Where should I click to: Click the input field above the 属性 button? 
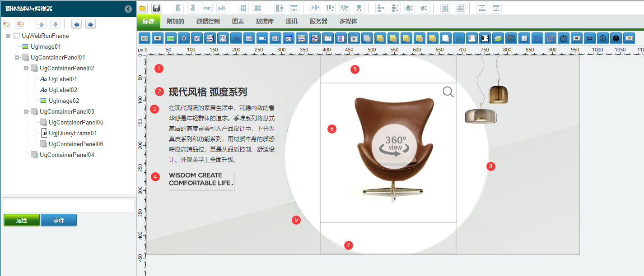pyautogui.click(x=69, y=206)
